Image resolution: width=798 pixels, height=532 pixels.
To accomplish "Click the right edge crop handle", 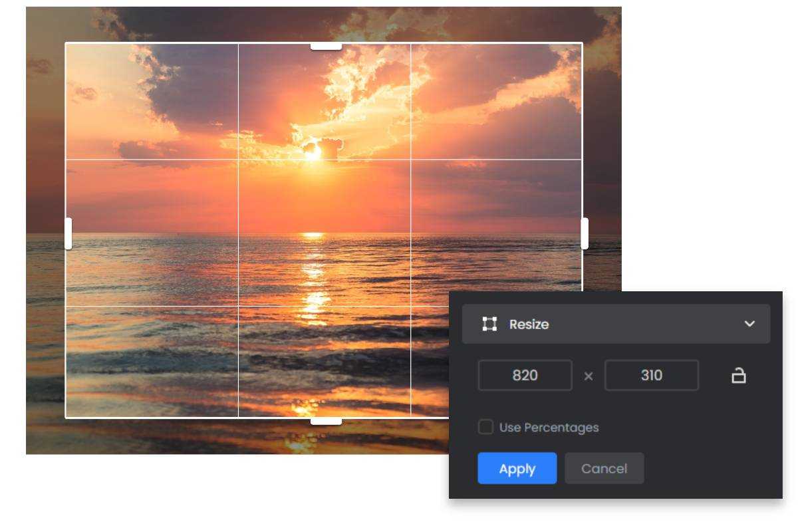I will click(x=585, y=231).
